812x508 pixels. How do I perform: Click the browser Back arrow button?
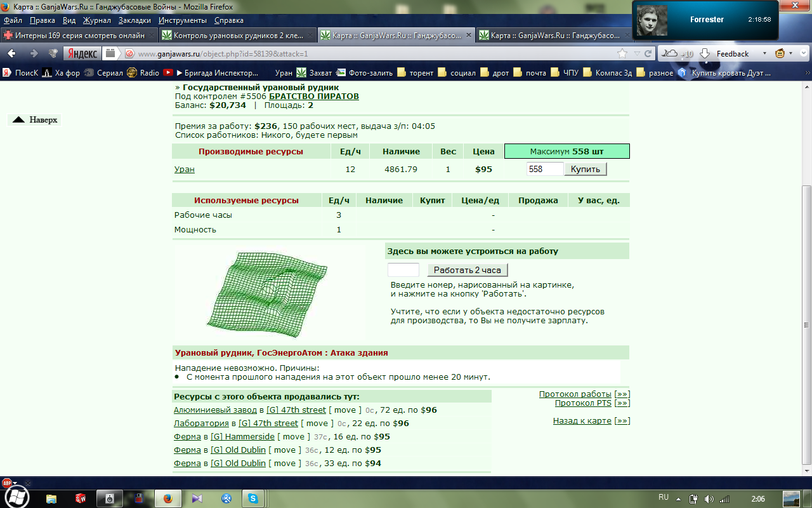pos(12,53)
